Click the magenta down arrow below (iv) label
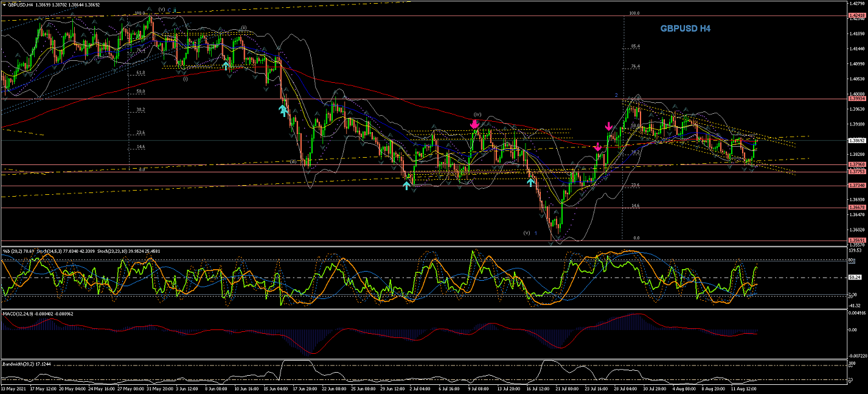The width and height of the screenshot is (868, 394). pos(474,124)
